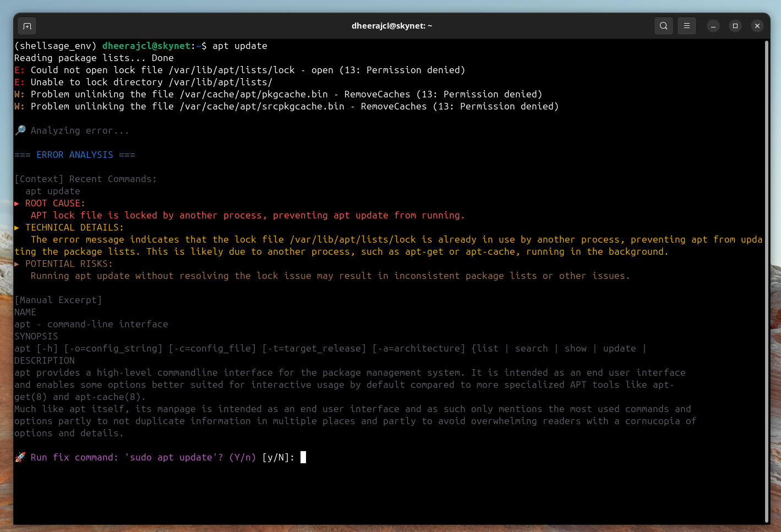Click the 'NAME' manual section line
This screenshot has height=532, width=781.
(25, 312)
